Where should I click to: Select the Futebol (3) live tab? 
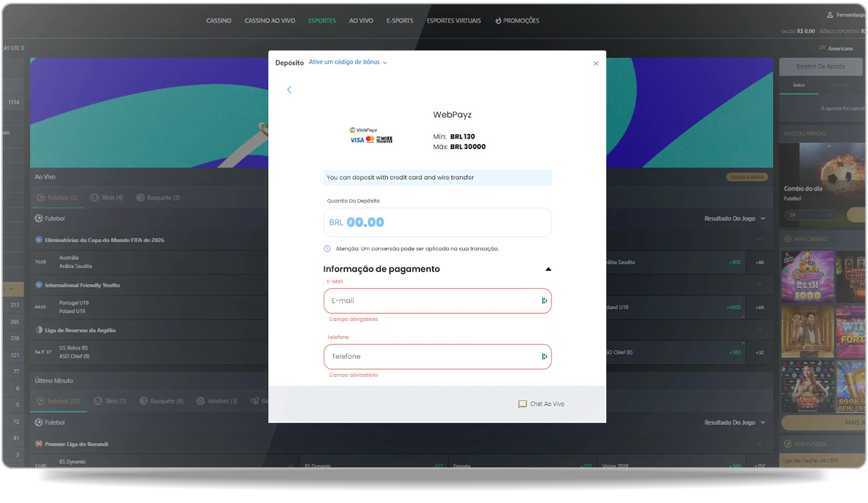57,198
